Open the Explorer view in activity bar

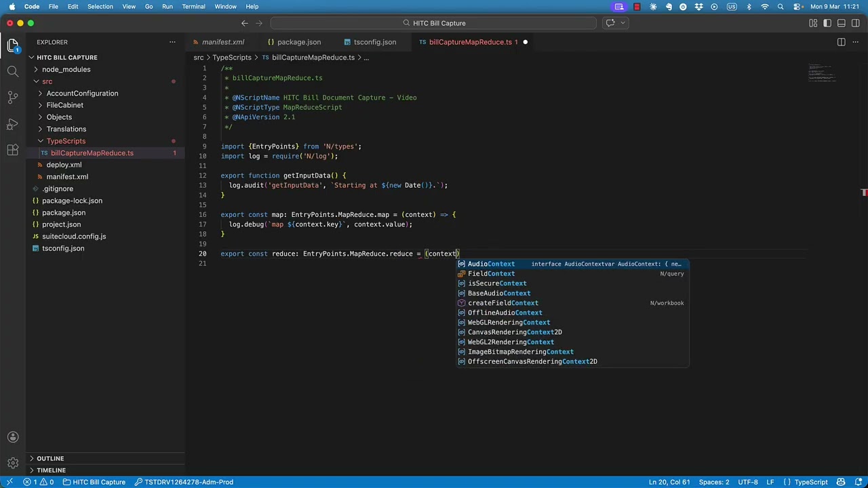click(12, 45)
